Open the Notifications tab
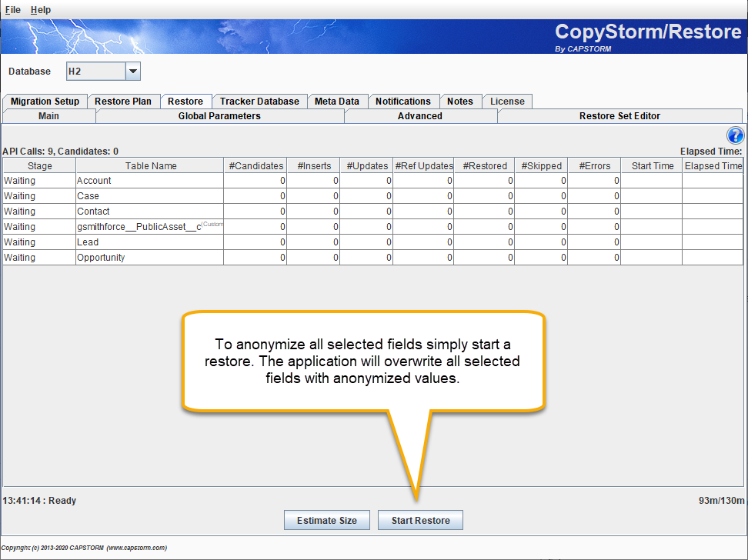 [x=403, y=101]
